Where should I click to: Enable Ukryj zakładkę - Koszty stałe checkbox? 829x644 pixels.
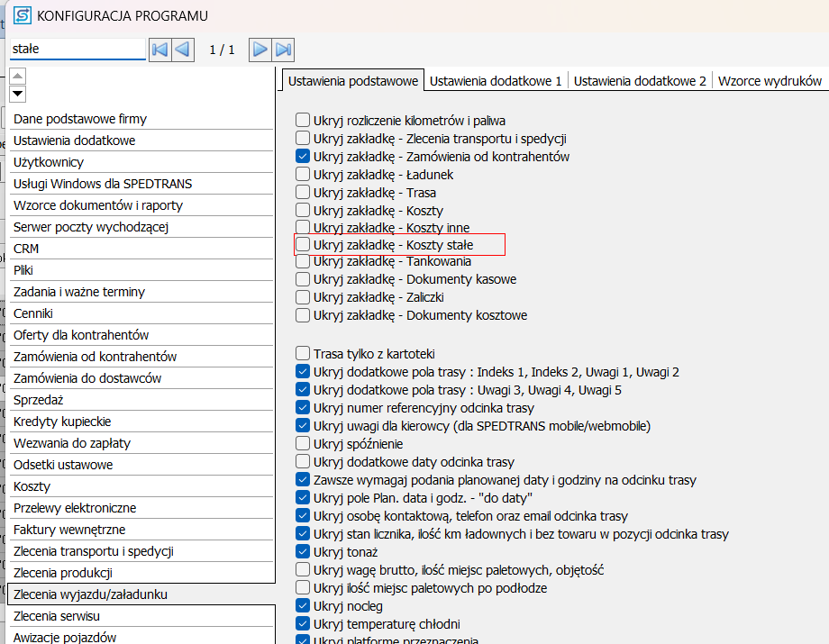pyautogui.click(x=304, y=244)
